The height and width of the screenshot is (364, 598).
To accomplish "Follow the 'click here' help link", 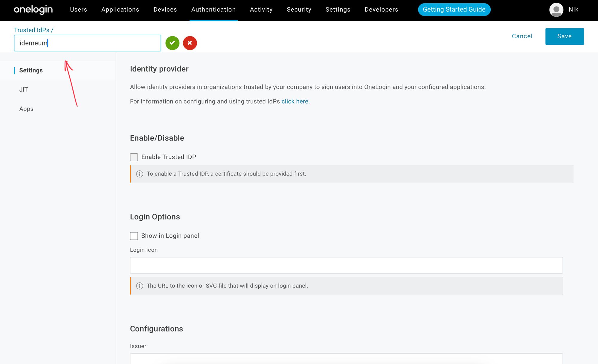I will pyautogui.click(x=295, y=102).
